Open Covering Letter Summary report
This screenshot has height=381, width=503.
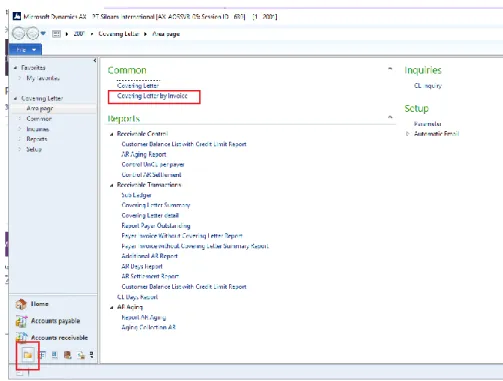click(x=156, y=205)
